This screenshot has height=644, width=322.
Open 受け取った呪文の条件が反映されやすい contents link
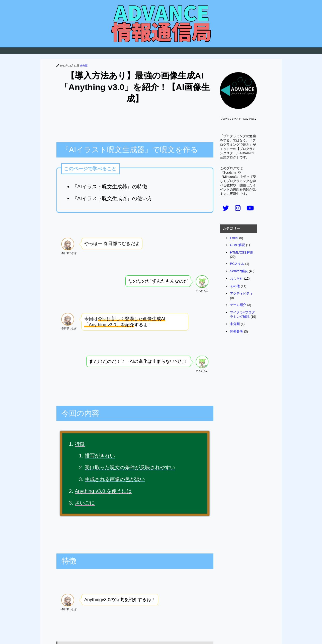[130, 468]
